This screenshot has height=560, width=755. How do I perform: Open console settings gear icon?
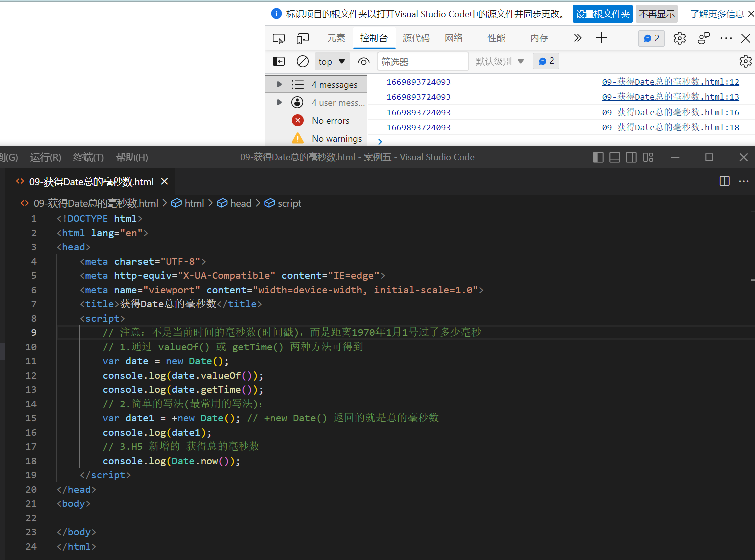tap(745, 61)
